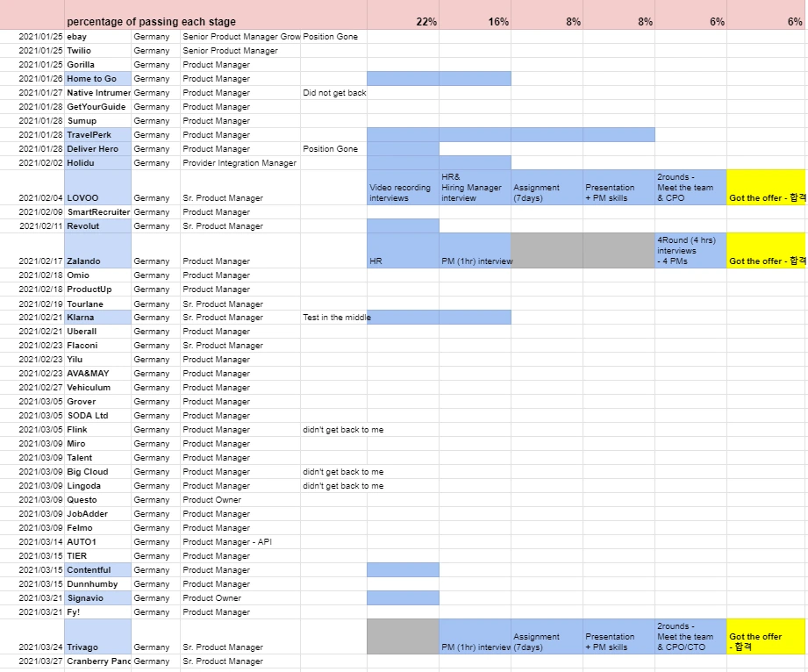Select '2rounds - Meet the team & CPO' cell

[x=690, y=187]
